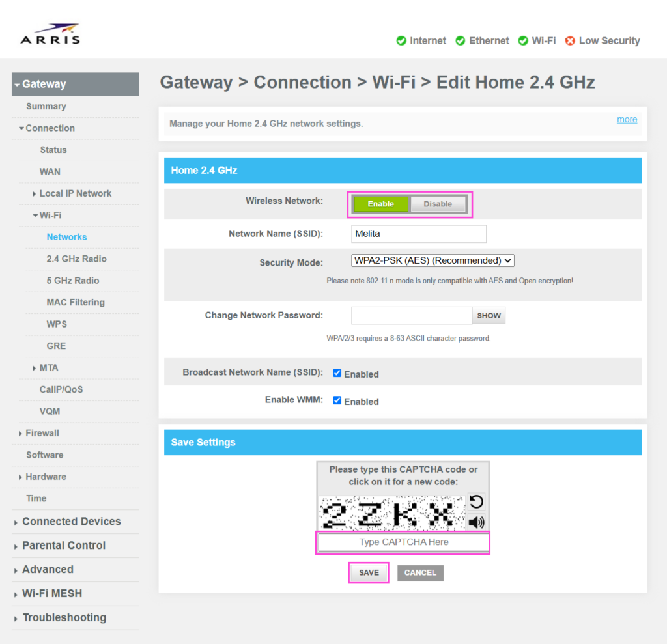The width and height of the screenshot is (667, 644).
Task: Click the Wi-Fi status check icon
Action: click(523, 41)
